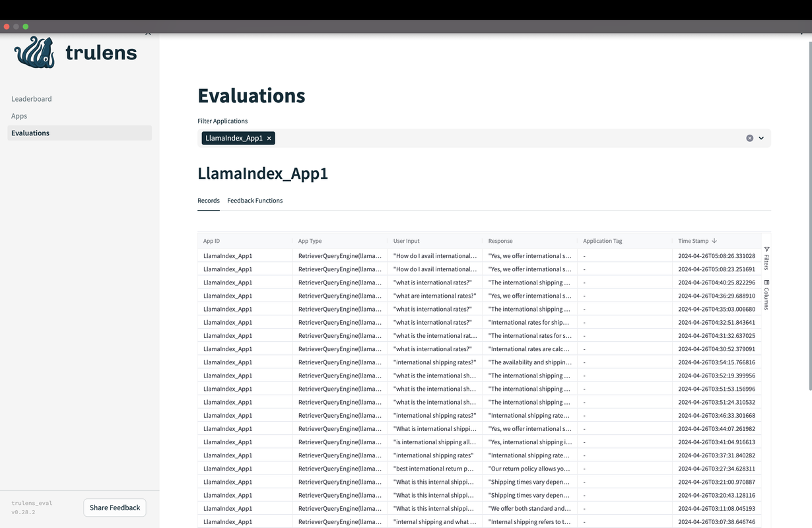Click response "The international rates for s…"

click(529, 335)
